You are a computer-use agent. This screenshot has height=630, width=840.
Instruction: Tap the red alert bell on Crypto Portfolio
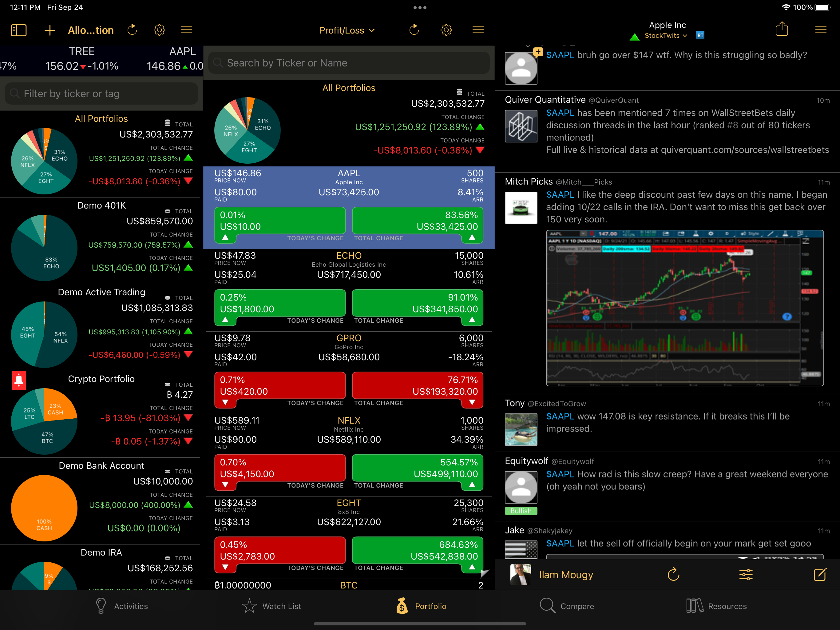tap(19, 380)
